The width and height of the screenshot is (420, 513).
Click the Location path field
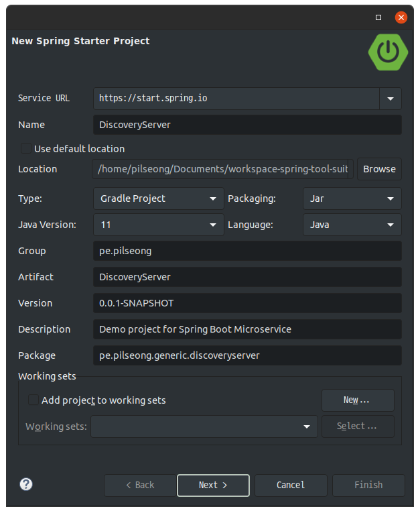click(222, 169)
